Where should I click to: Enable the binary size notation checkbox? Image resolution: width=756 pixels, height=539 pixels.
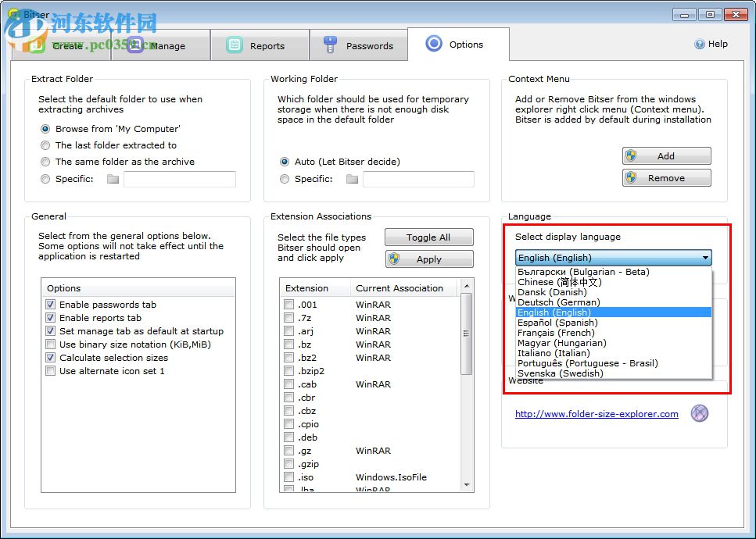click(x=51, y=344)
